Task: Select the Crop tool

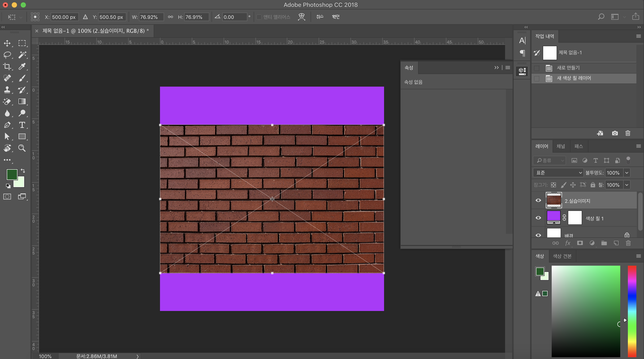Action: (x=7, y=66)
